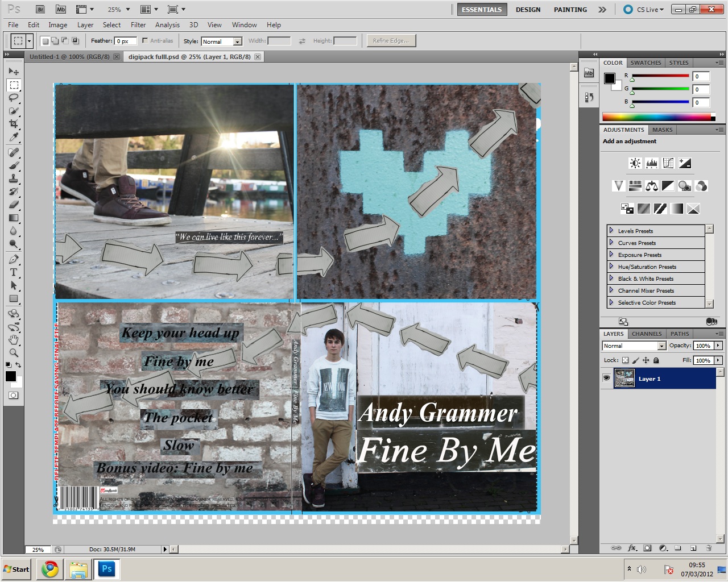The image size is (728, 582).
Task: Toggle lock image pixels
Action: click(x=636, y=360)
